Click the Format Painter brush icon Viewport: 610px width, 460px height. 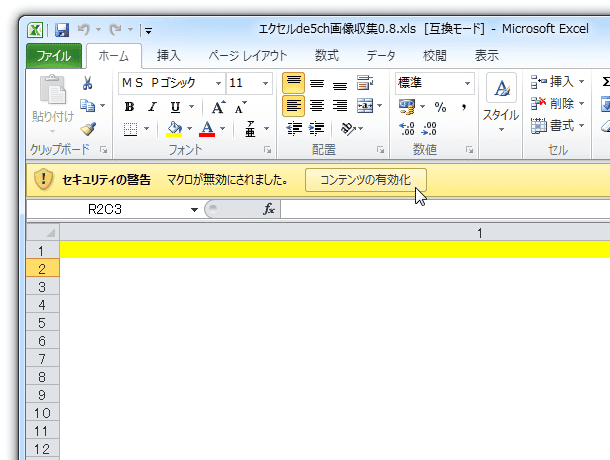point(88,129)
